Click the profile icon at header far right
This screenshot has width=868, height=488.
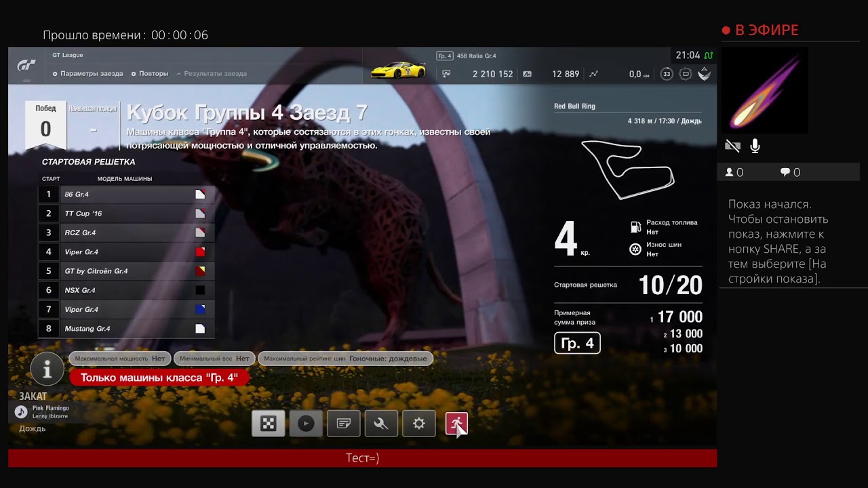705,74
